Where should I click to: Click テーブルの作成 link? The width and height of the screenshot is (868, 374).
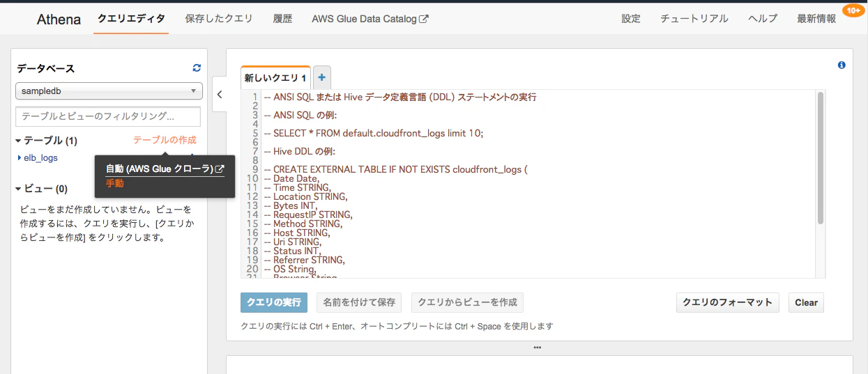[165, 140]
